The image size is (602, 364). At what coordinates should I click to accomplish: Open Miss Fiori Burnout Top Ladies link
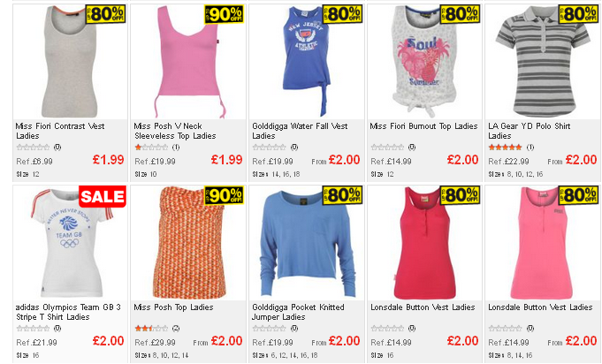[x=423, y=126]
